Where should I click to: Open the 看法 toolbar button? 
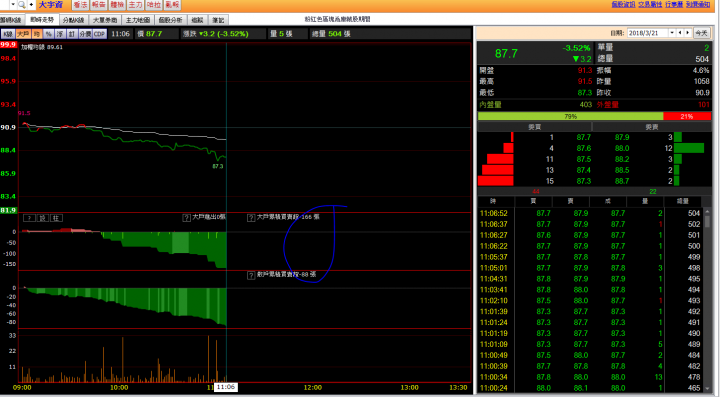coord(80,5)
